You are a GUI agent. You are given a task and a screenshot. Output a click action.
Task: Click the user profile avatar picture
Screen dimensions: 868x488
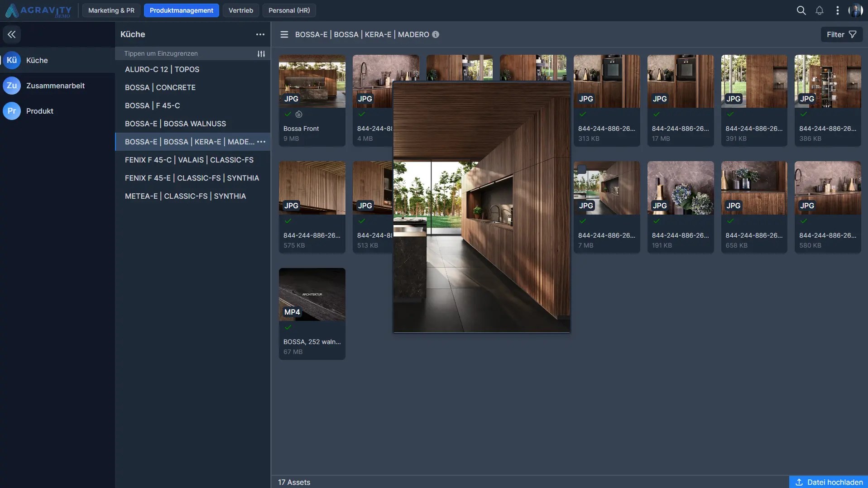point(856,10)
